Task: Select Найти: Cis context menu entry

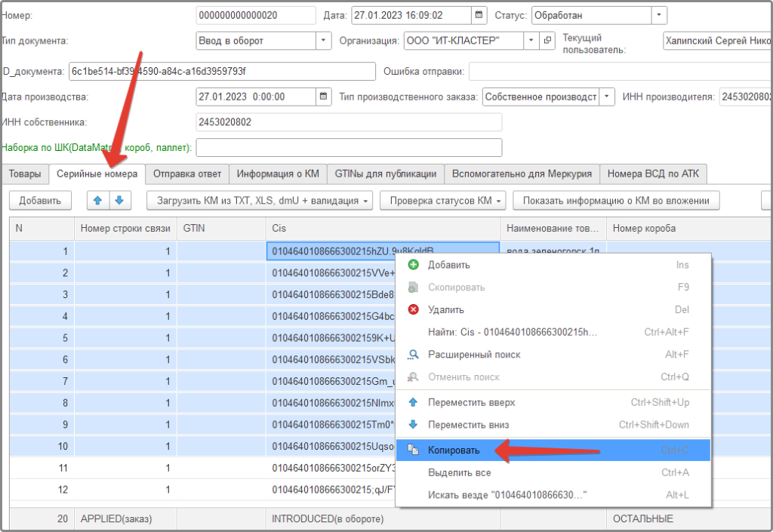Action: [x=553, y=332]
